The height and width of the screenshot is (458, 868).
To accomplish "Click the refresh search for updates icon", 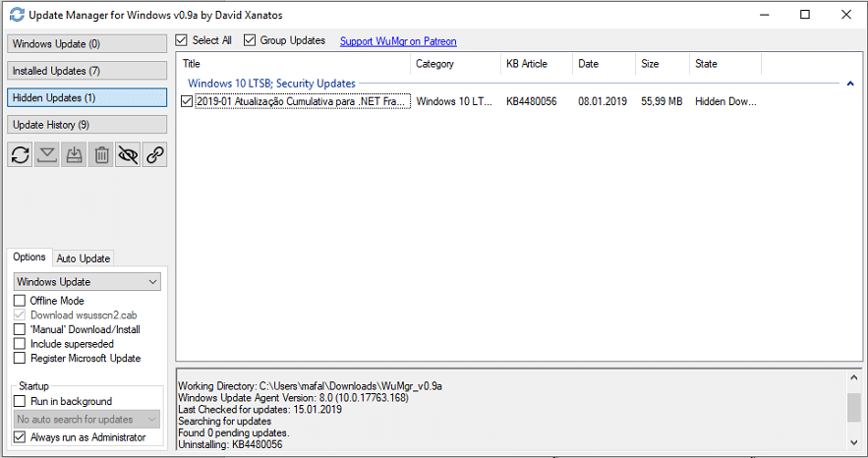I will click(21, 155).
